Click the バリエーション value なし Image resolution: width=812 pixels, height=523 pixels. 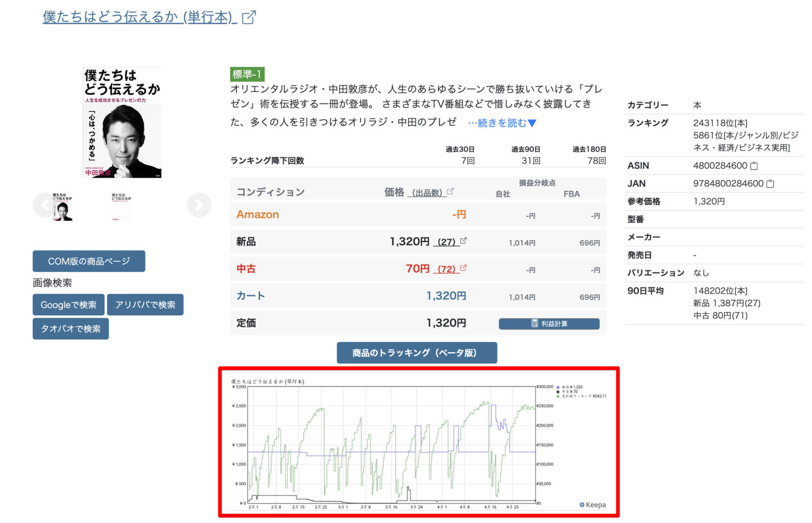tap(701, 273)
